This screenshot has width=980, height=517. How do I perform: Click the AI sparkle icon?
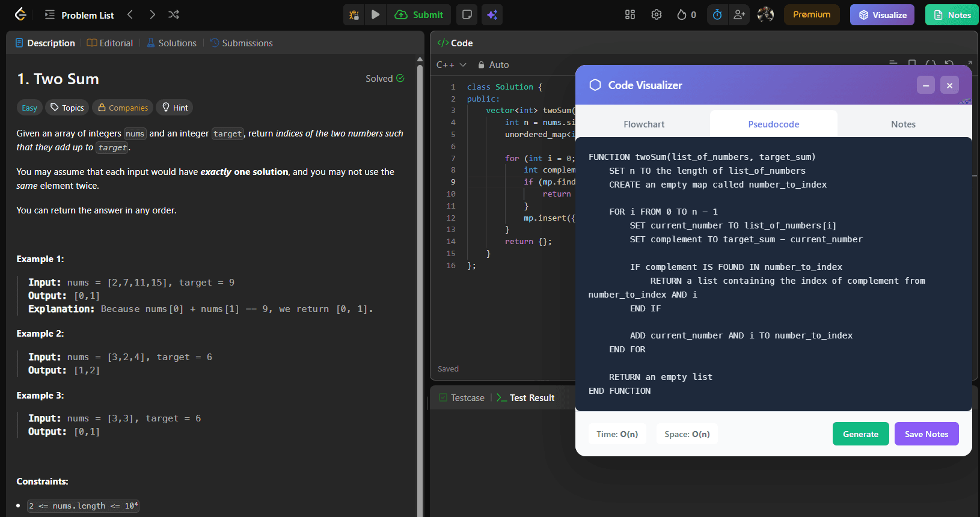coord(492,15)
